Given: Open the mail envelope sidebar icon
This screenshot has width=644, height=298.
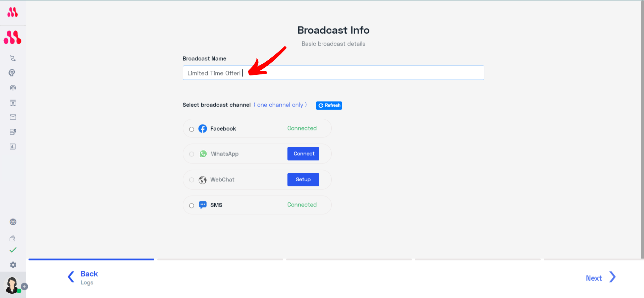Looking at the screenshot, I should coord(13,117).
